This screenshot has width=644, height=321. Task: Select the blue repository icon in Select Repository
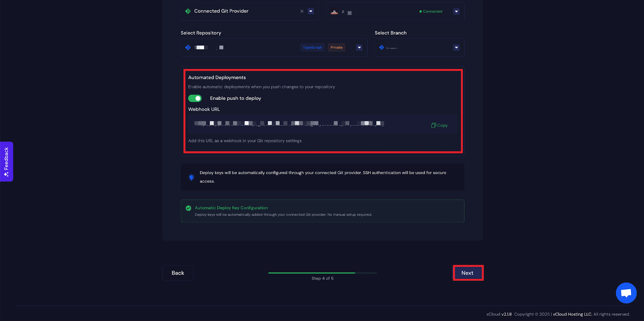coord(188,47)
